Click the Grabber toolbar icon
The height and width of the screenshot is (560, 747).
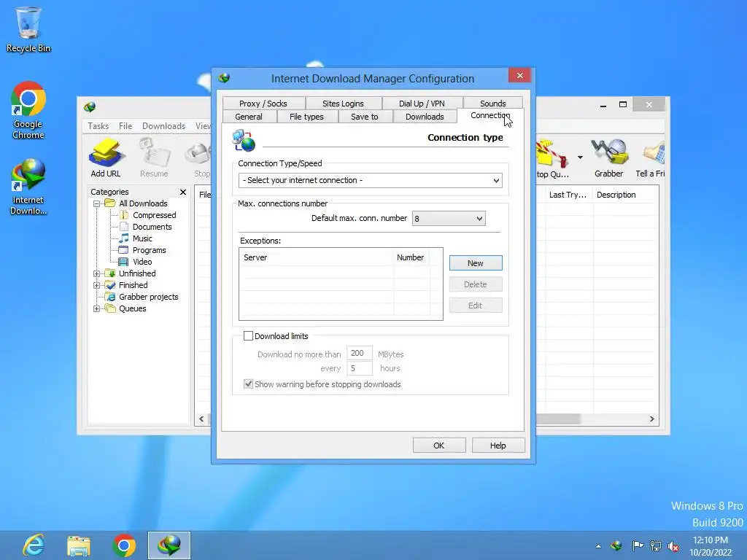pos(609,157)
